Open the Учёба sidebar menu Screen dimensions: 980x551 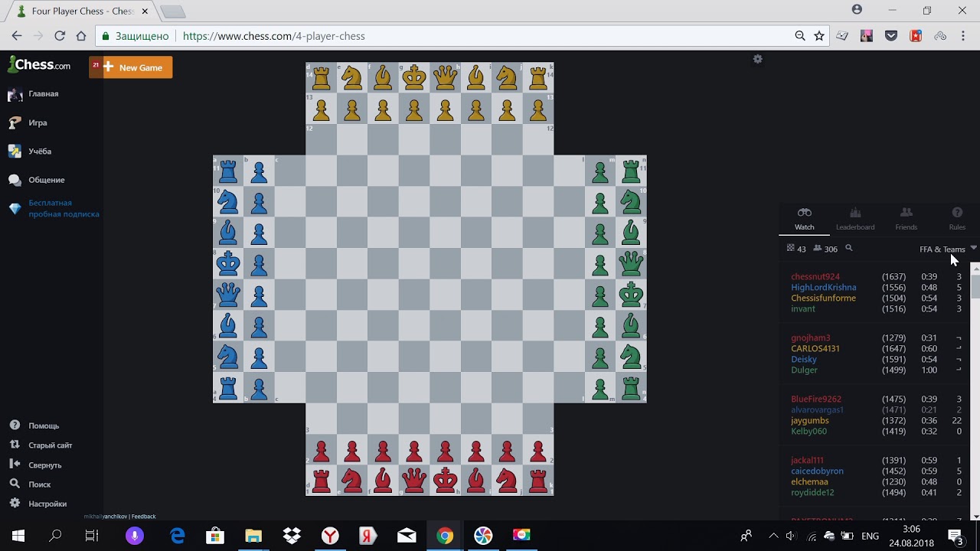click(40, 152)
